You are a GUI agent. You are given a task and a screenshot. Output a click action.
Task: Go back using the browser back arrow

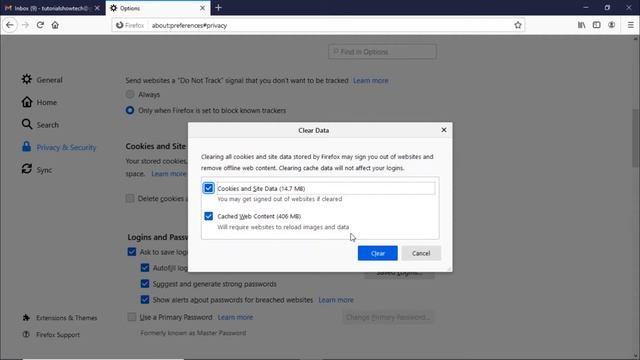[10, 25]
